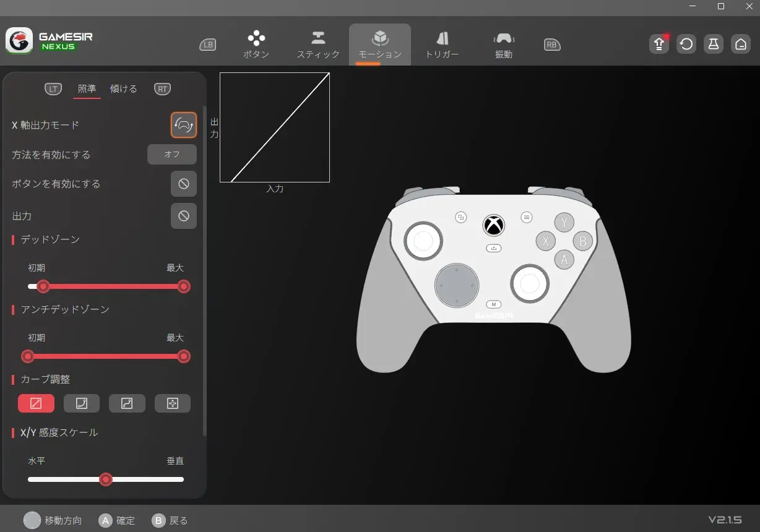
Task: Click the 出力 assignment button
Action: 184,216
